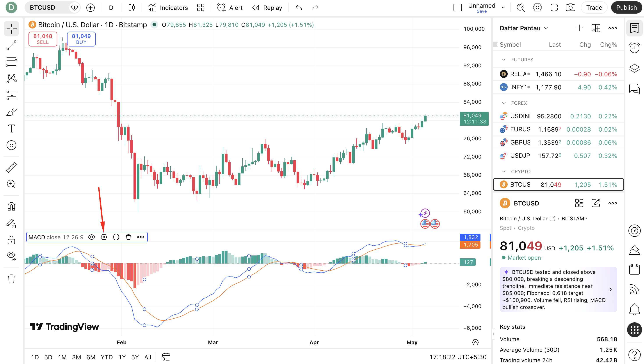Toggle stay in drawing mode
This screenshot has width=644, height=364.
tap(11, 223)
